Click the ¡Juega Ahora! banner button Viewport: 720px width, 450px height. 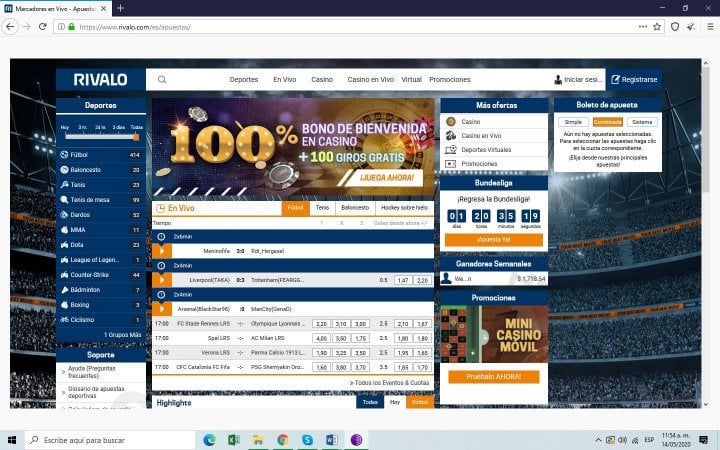pos(387,178)
